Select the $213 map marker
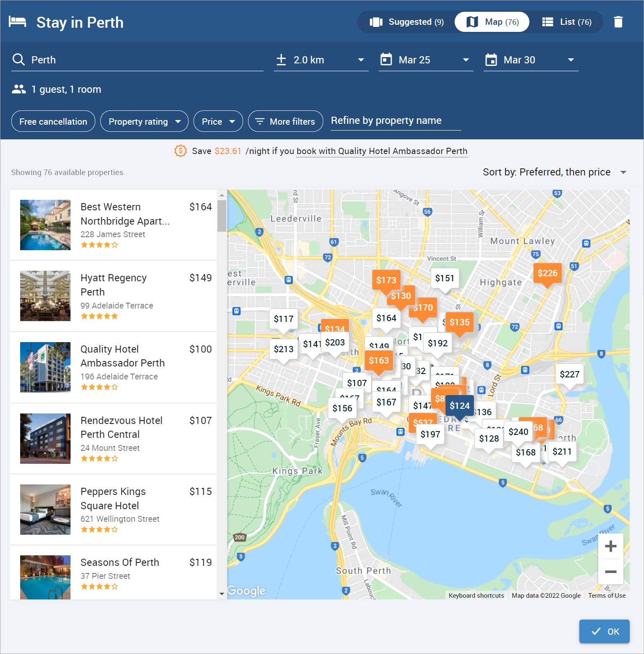This screenshot has height=654, width=644. [x=283, y=349]
